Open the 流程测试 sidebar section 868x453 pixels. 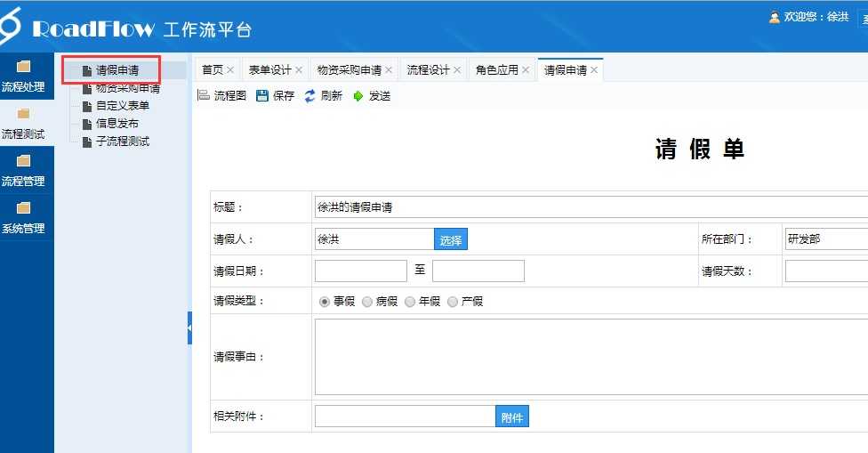click(x=23, y=123)
